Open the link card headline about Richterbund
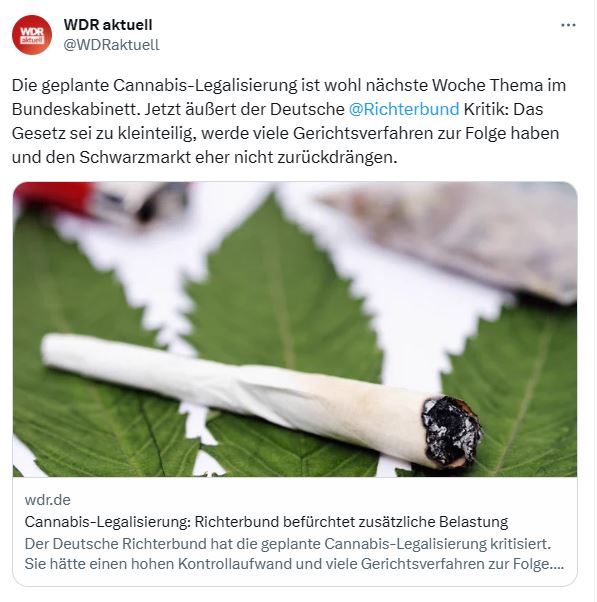597x602 pixels. tap(266, 522)
